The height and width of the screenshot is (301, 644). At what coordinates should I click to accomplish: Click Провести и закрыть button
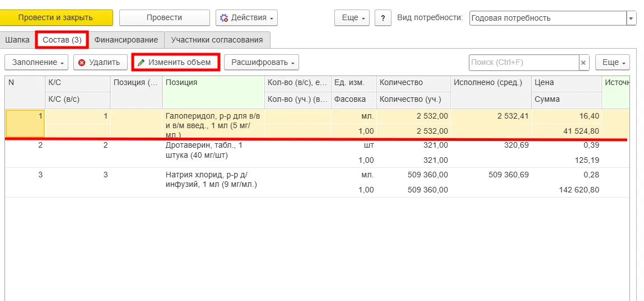(x=55, y=18)
